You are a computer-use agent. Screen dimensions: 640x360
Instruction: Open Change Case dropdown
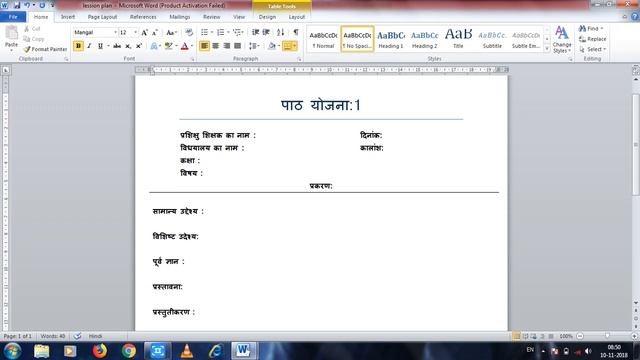171,32
